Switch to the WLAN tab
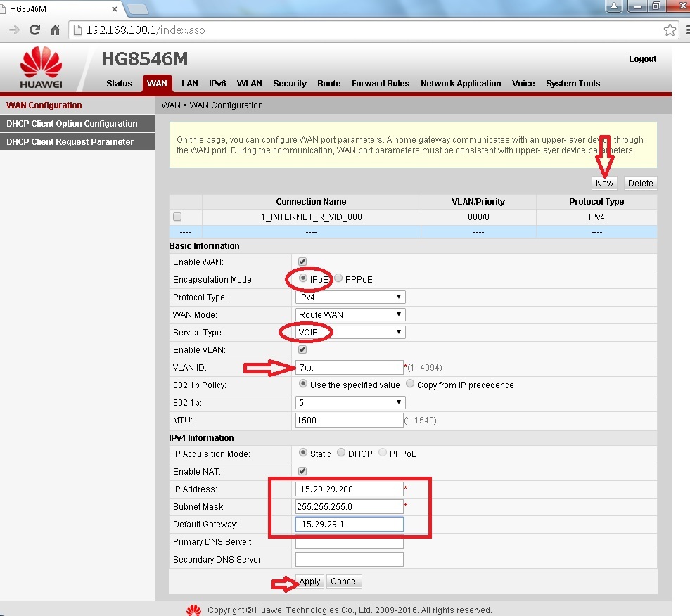 [x=249, y=83]
